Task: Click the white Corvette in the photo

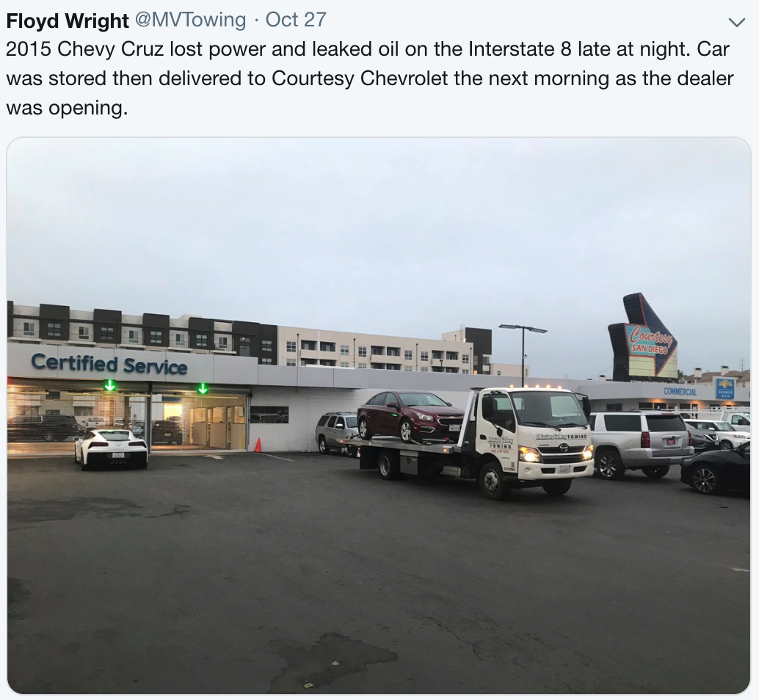Action: click(111, 449)
